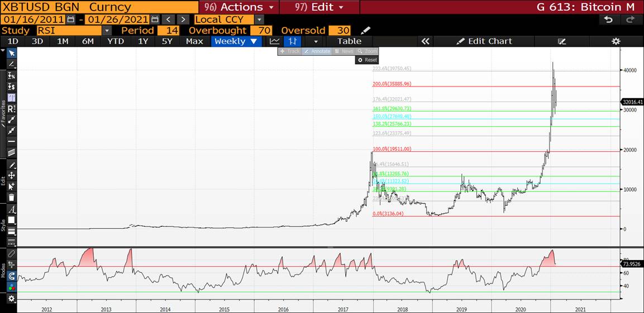Select the percent change measure tool
Image resolution: width=644 pixels, height=313 pixels.
pos(12,76)
